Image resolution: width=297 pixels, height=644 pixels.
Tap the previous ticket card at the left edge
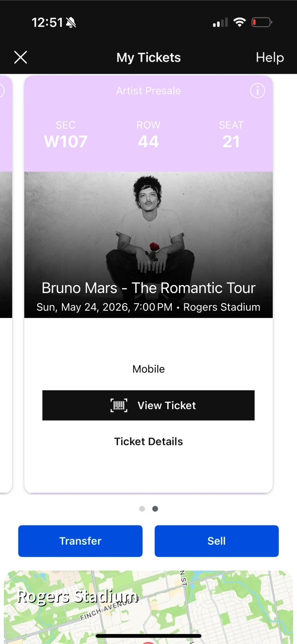[5, 268]
